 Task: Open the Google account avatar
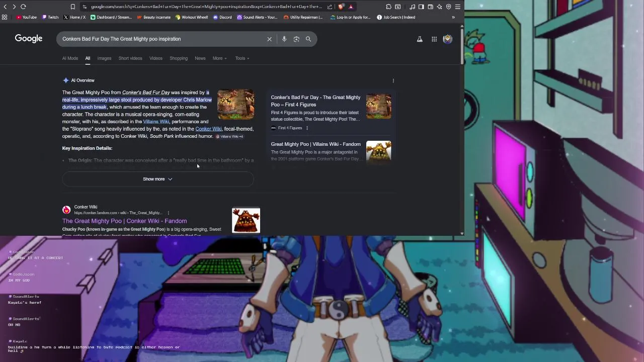(447, 39)
